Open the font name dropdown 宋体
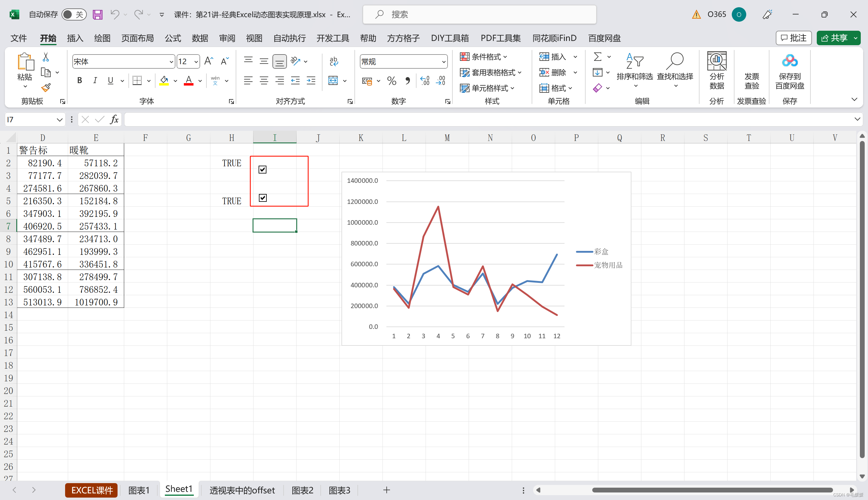The height and width of the screenshot is (500, 868). pyautogui.click(x=171, y=62)
